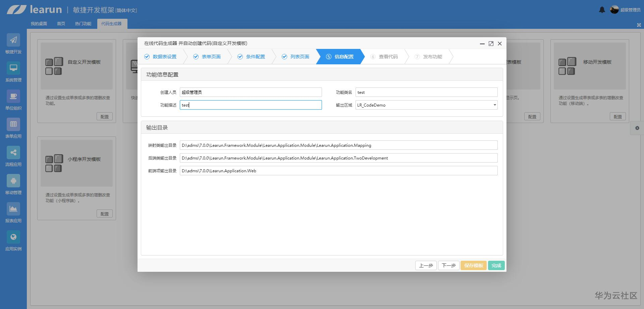This screenshot has height=309, width=644.
Task: Go to the 列表页面 wizard step
Action: point(296,57)
